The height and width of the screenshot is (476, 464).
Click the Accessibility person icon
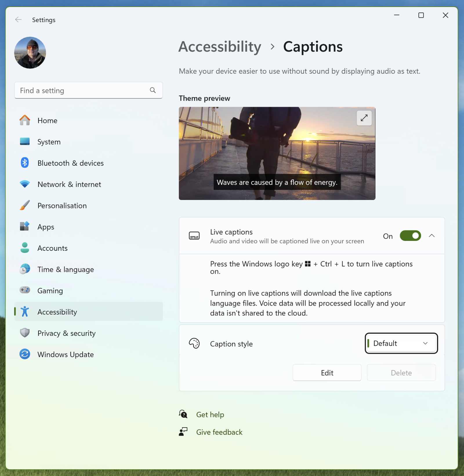25,312
